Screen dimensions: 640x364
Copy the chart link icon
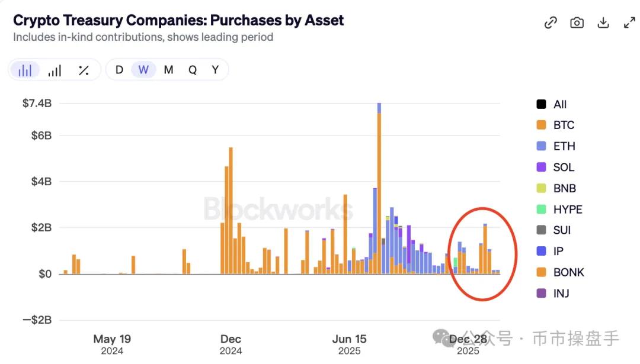coord(551,22)
